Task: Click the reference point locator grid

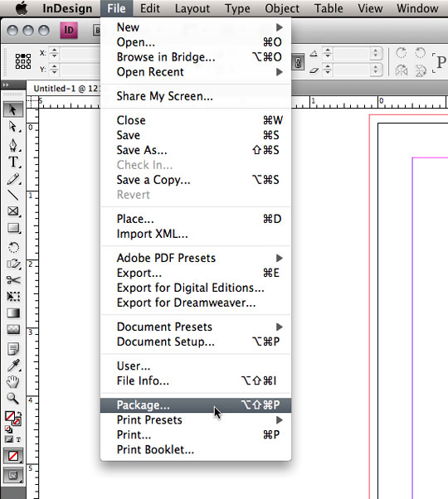Action: pos(23,61)
